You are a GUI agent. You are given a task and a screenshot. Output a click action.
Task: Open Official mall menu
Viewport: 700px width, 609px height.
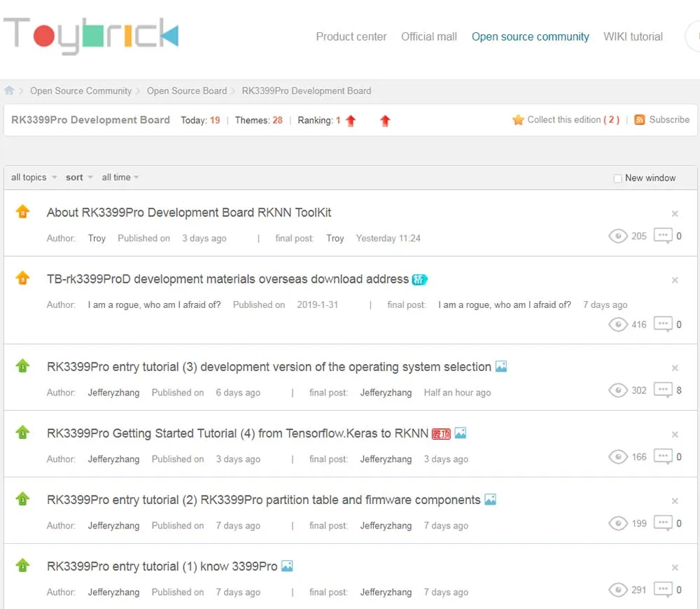(x=429, y=36)
